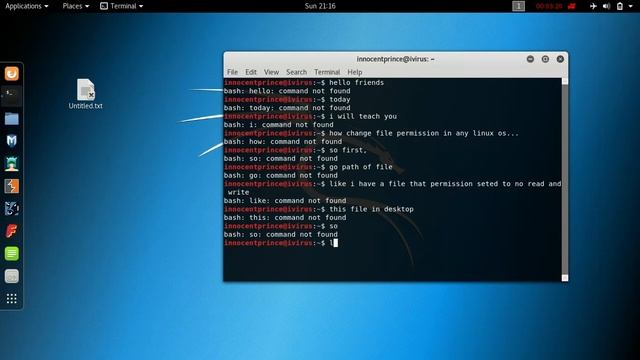This screenshot has width=640, height=360.
Task: Open the Terminal app menu in the top bar
Action: click(x=122, y=6)
